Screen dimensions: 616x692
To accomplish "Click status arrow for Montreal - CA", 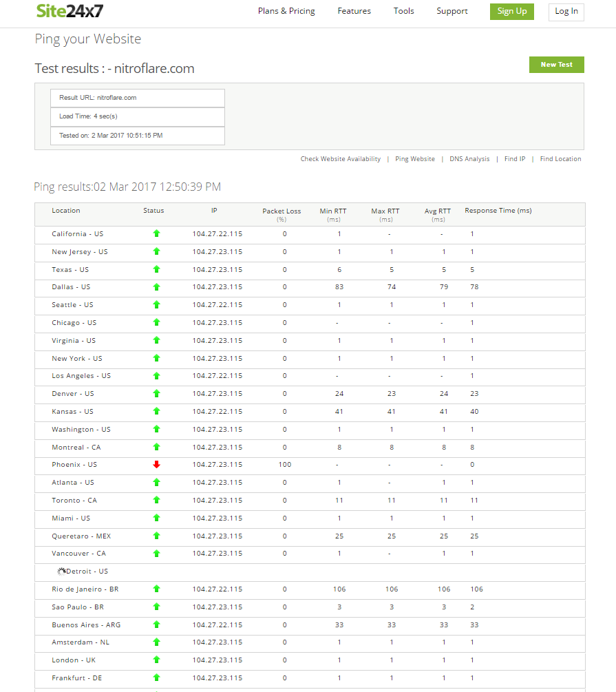I will click(x=156, y=447).
